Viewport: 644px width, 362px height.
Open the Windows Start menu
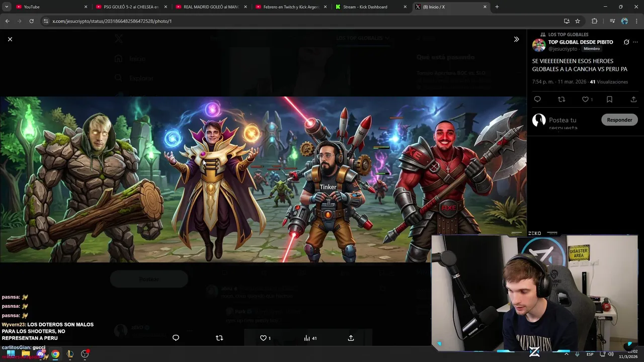pos(11,354)
